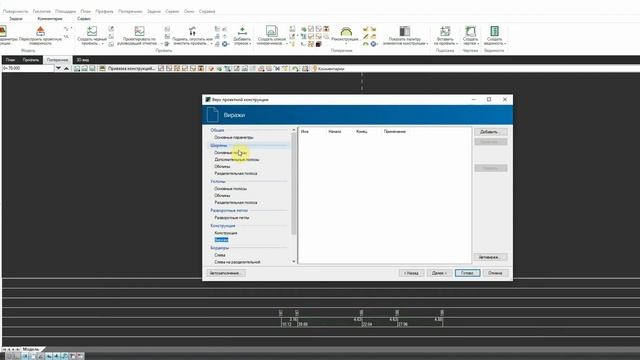This screenshot has height=360, width=640.
Task: Click Проектировать по руководящей отметке icon
Action: coord(139,31)
